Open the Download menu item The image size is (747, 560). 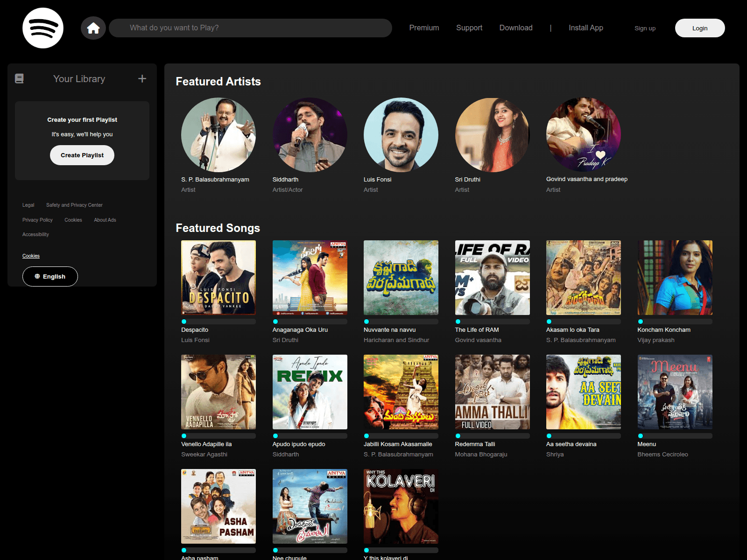(516, 28)
